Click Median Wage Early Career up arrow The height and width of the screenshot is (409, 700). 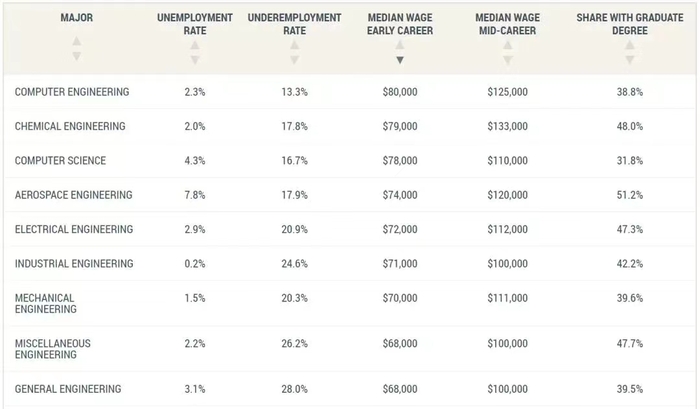[x=400, y=46]
